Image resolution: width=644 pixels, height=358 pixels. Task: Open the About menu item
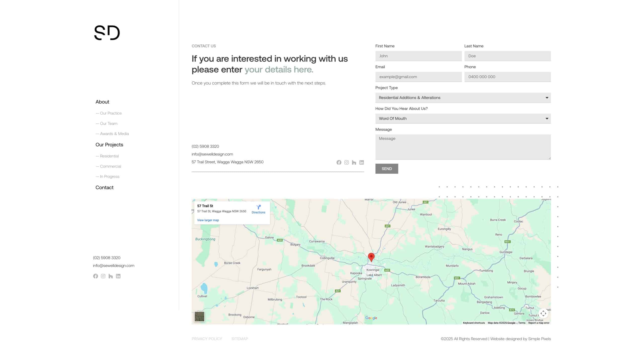[x=102, y=102]
